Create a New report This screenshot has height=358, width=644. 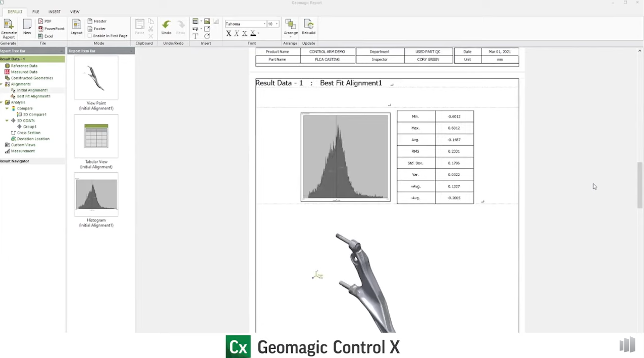point(27,28)
